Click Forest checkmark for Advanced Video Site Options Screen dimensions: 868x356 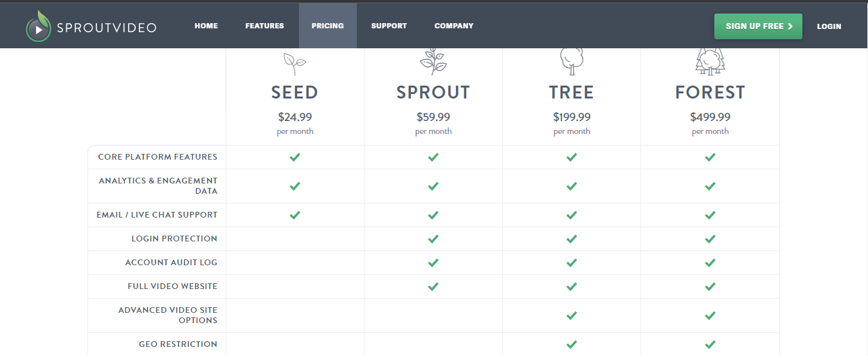pyautogui.click(x=710, y=315)
